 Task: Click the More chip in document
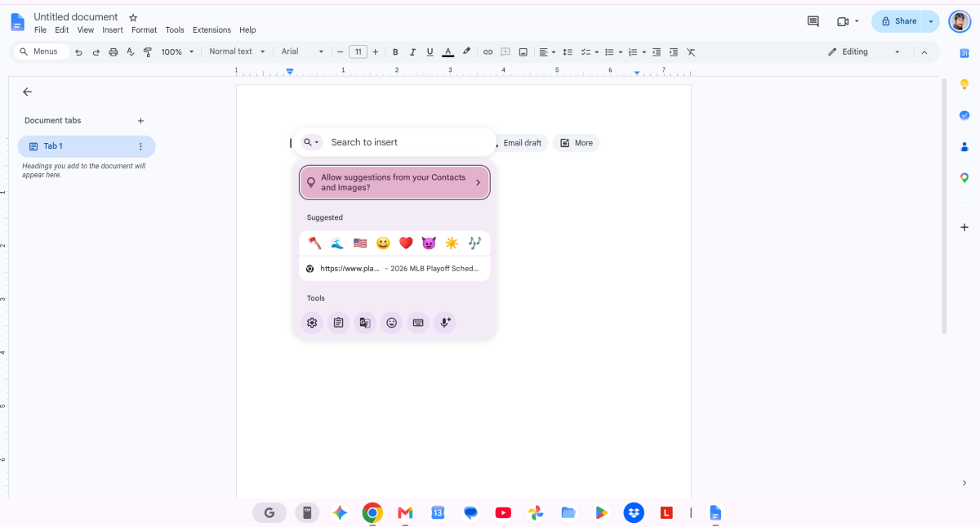click(577, 143)
